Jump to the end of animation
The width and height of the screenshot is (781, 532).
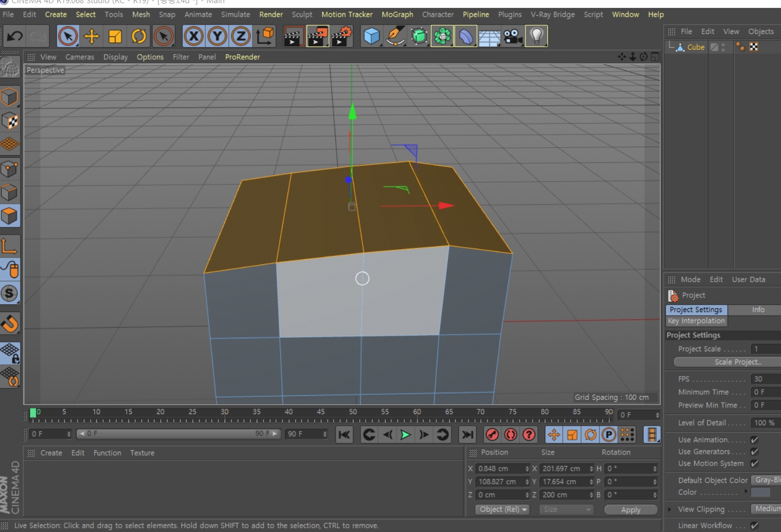pyautogui.click(x=467, y=435)
